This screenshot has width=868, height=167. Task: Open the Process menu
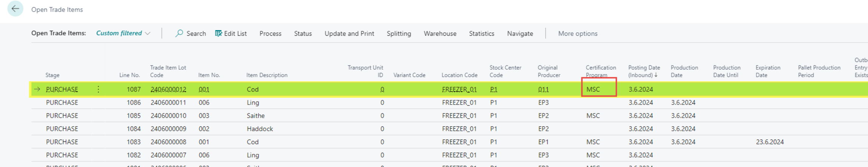tap(270, 33)
